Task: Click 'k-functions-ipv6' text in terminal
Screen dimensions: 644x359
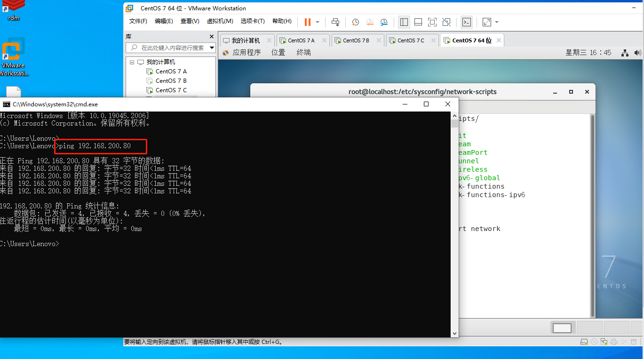Action: (x=492, y=195)
